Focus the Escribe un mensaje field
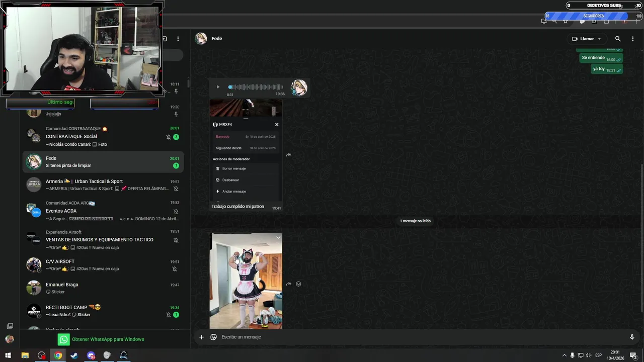The height and width of the screenshot is (362, 644). [x=422, y=337]
